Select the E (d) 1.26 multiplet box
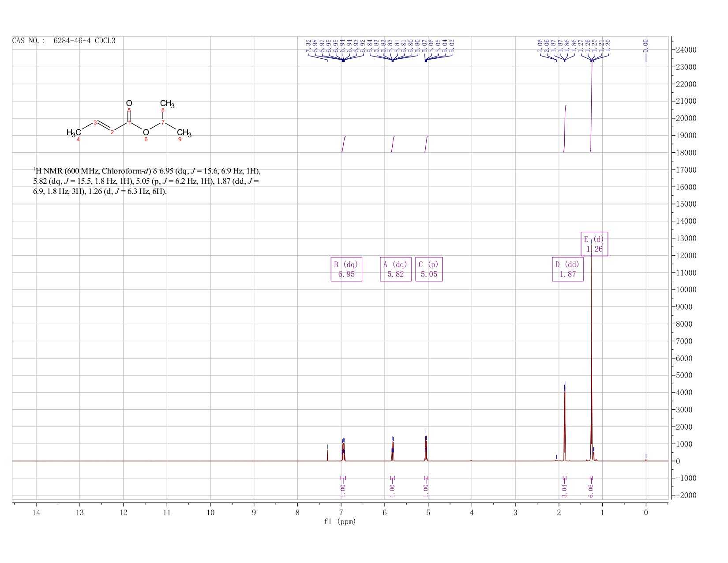 (594, 244)
